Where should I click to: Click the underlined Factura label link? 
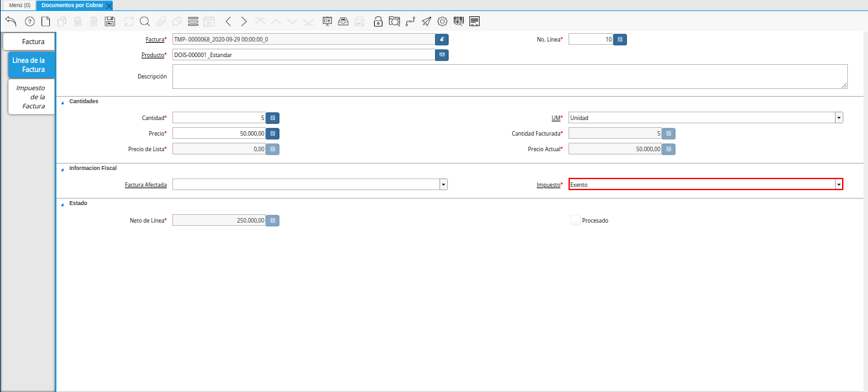click(155, 40)
